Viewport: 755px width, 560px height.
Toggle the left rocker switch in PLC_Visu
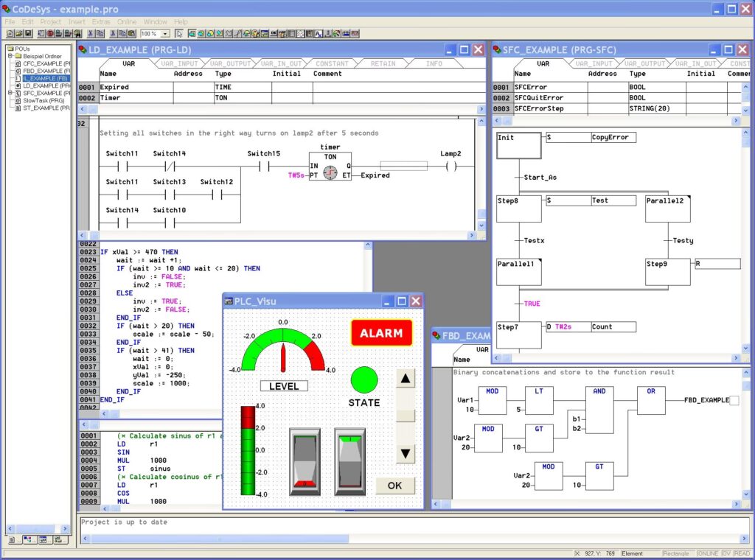(305, 461)
